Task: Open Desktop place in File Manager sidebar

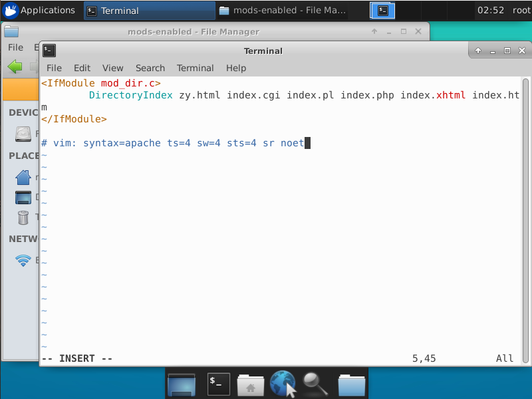Action: pyautogui.click(x=23, y=198)
